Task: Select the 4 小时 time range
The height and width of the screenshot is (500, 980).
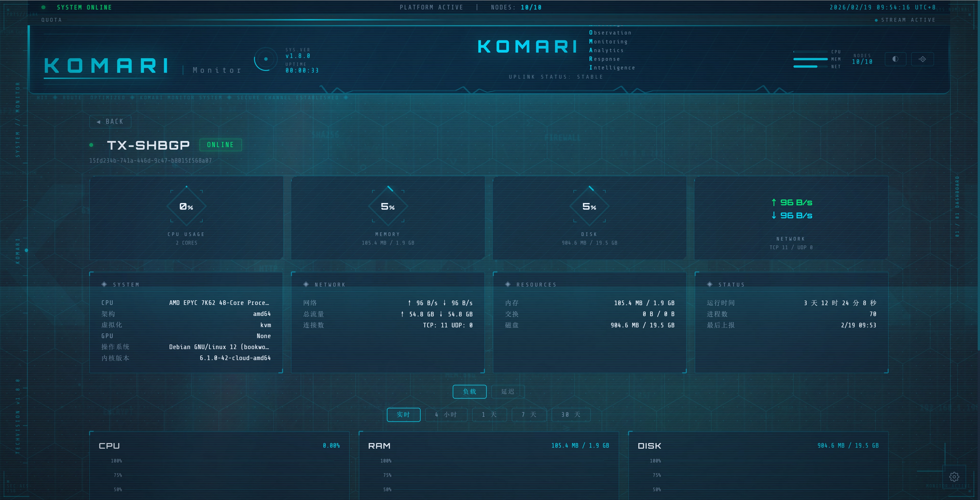Action: tap(446, 414)
